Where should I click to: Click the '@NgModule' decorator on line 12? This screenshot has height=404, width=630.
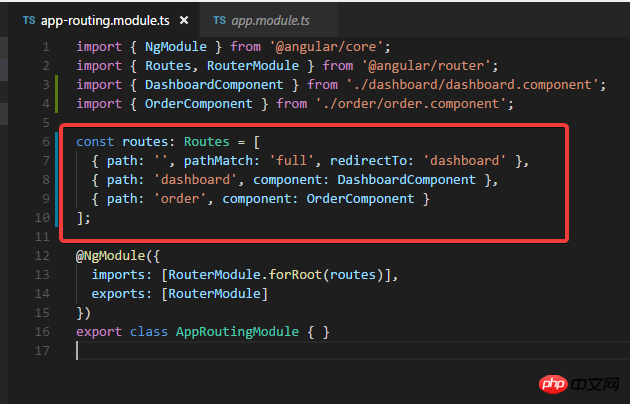(x=110, y=256)
